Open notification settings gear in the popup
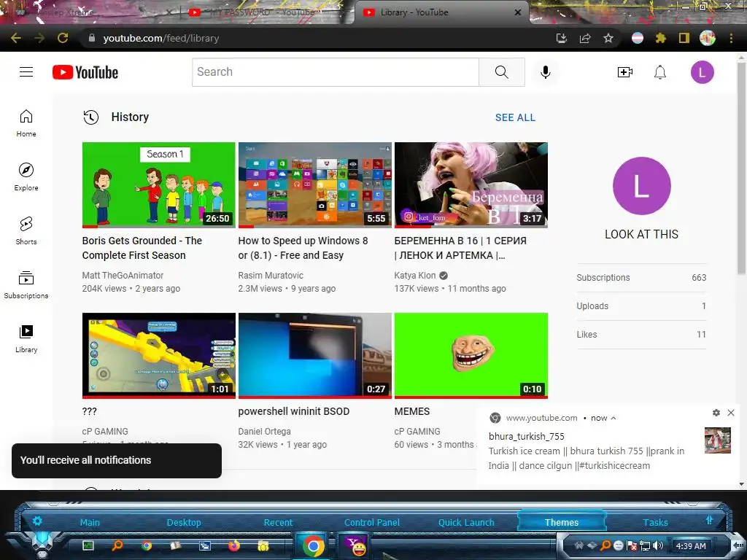 tap(716, 413)
